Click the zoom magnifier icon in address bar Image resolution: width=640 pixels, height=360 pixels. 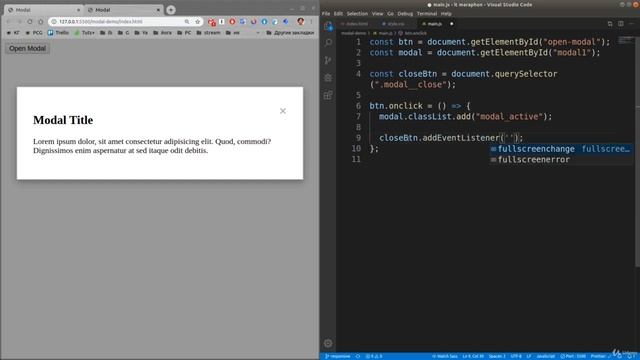click(x=187, y=21)
